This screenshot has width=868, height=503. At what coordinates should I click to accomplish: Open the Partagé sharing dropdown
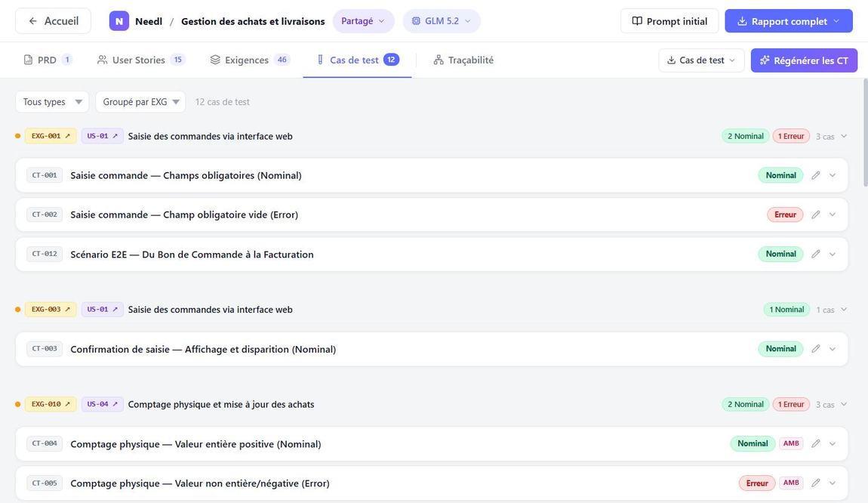[363, 21]
